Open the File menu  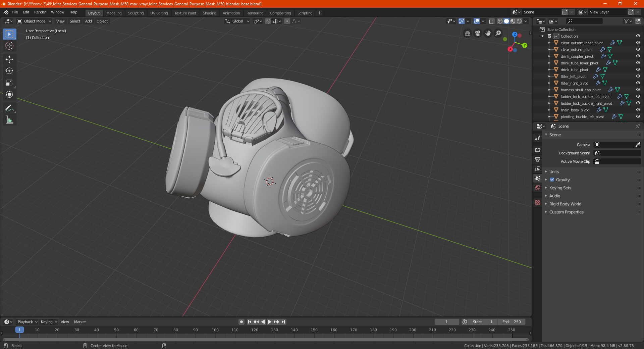click(15, 12)
